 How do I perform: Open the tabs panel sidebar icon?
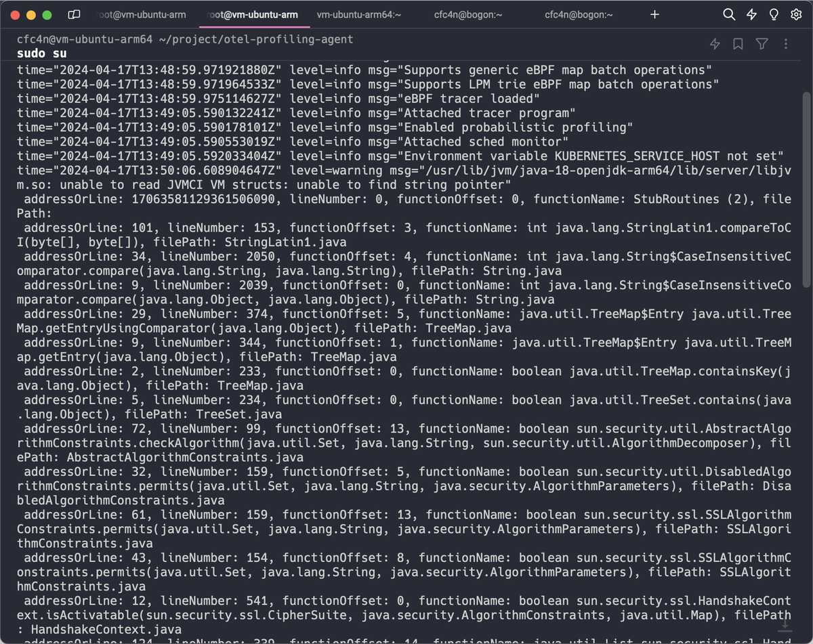coord(74,14)
